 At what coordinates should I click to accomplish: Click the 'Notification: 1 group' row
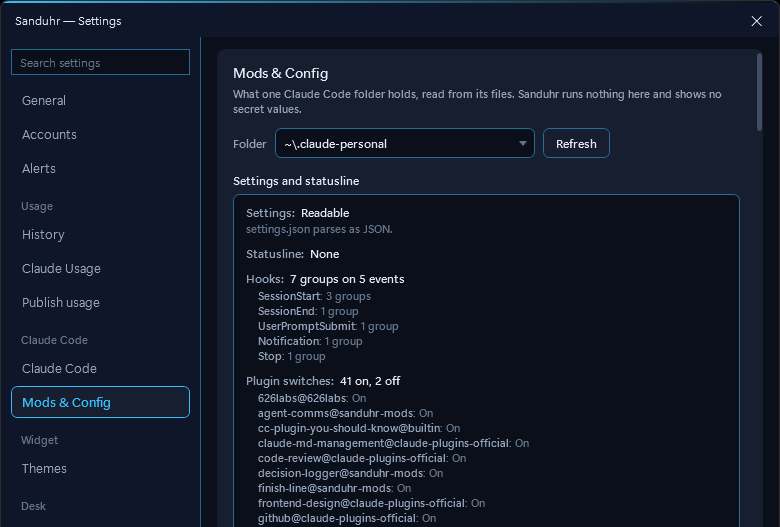click(x=310, y=341)
